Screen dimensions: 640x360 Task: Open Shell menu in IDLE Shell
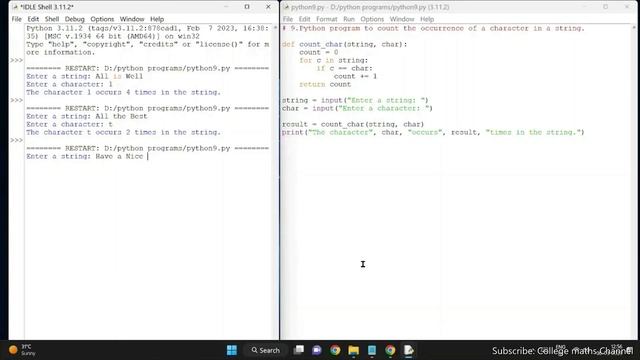tap(52, 19)
